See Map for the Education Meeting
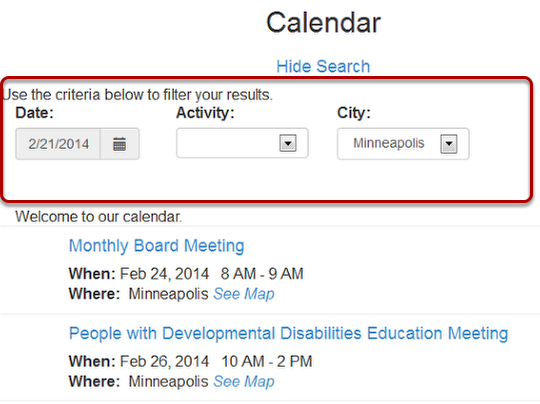 (244, 381)
